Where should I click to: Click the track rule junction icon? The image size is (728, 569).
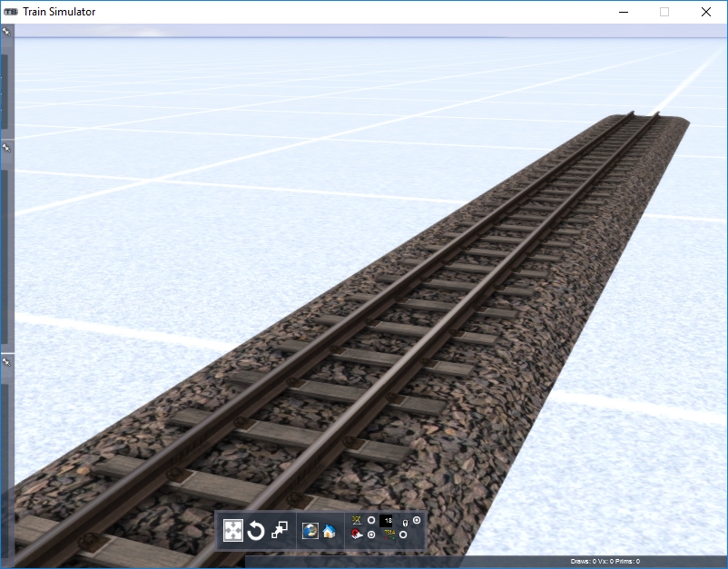[389, 535]
